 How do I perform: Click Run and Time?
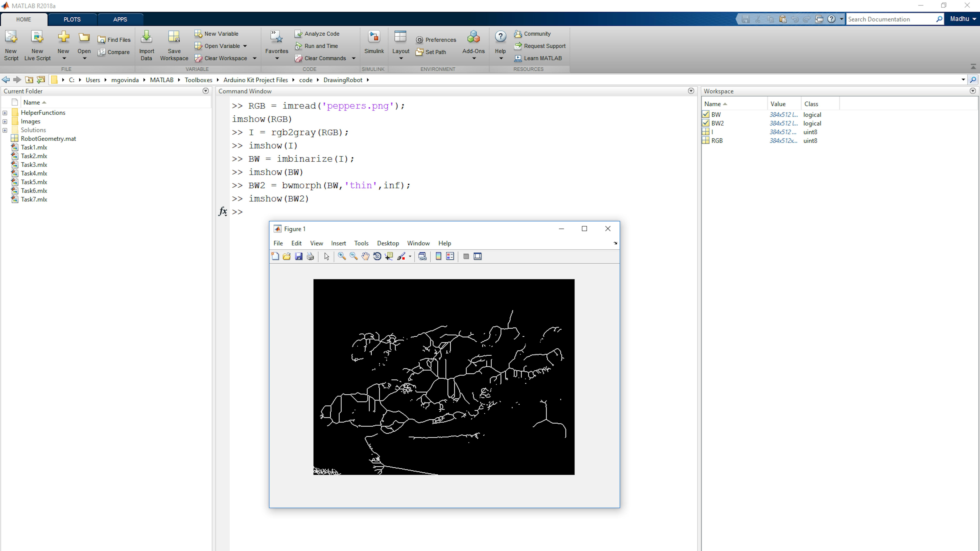[317, 46]
